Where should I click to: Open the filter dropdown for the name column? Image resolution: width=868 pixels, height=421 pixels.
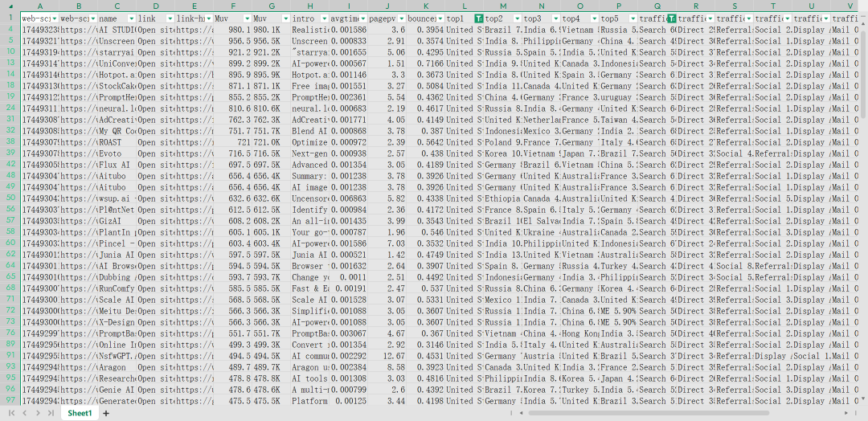tap(133, 18)
